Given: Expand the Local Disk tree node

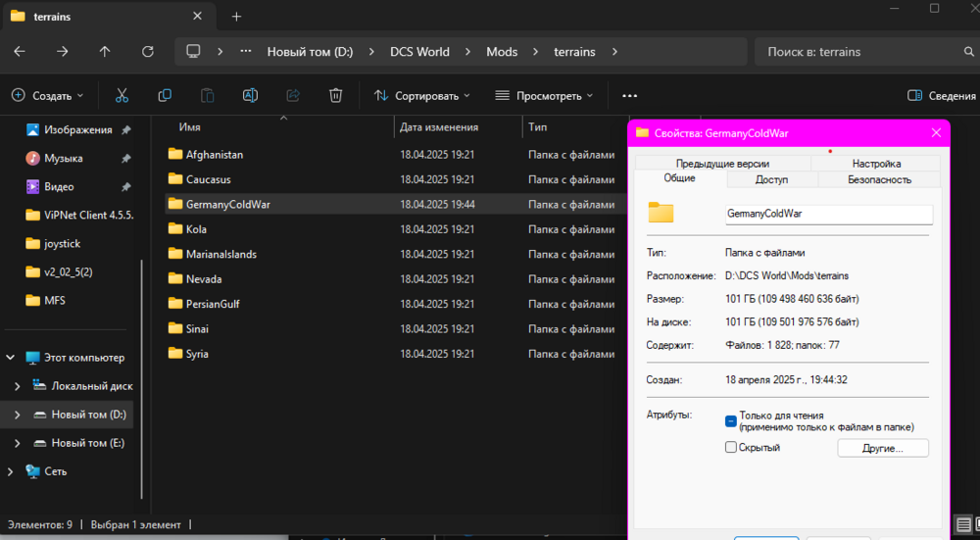Looking at the screenshot, I should pos(17,386).
